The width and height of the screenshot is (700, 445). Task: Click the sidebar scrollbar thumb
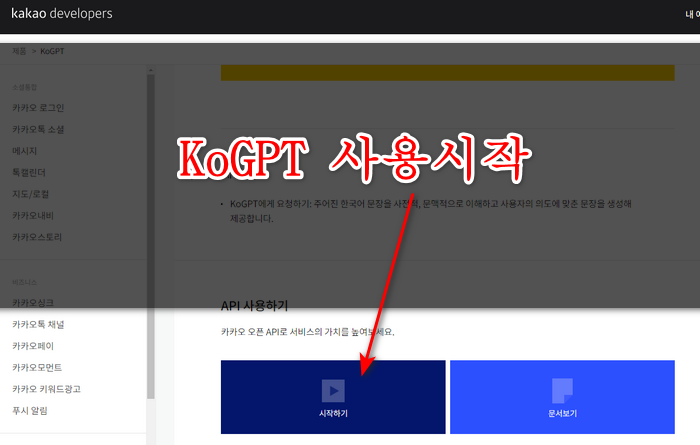[x=151, y=237]
